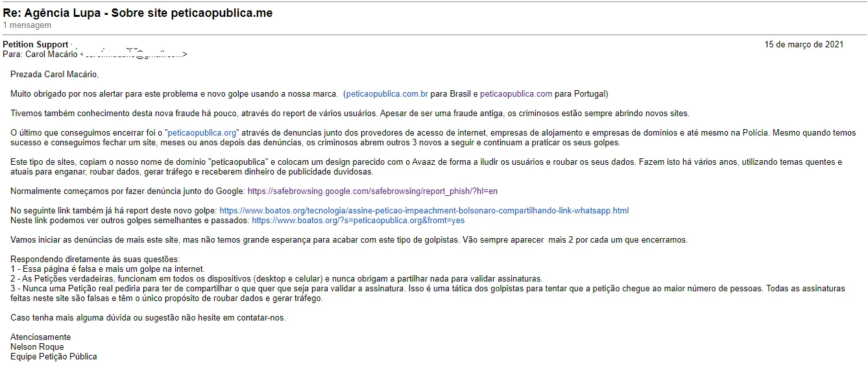Open the peticaopublica.com Portugal link
868x375 pixels.
tap(516, 94)
